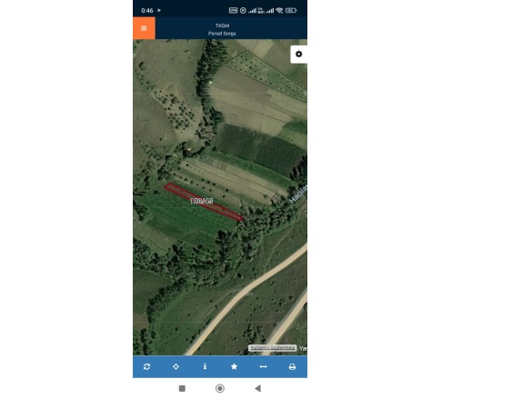The height and width of the screenshot is (399, 532).
Task: Tap the VPN indicator in status bar
Action: (x=233, y=11)
